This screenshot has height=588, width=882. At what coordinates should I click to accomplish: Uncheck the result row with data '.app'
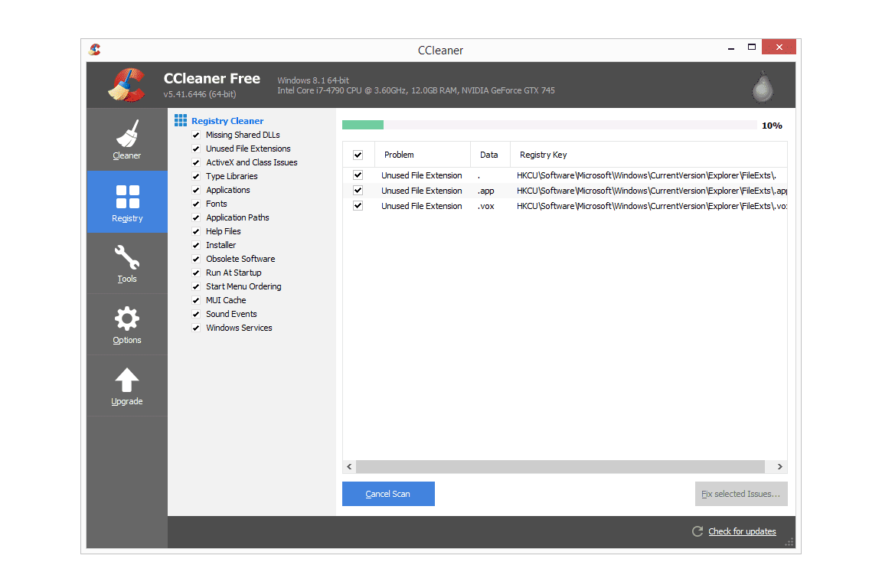(x=358, y=191)
